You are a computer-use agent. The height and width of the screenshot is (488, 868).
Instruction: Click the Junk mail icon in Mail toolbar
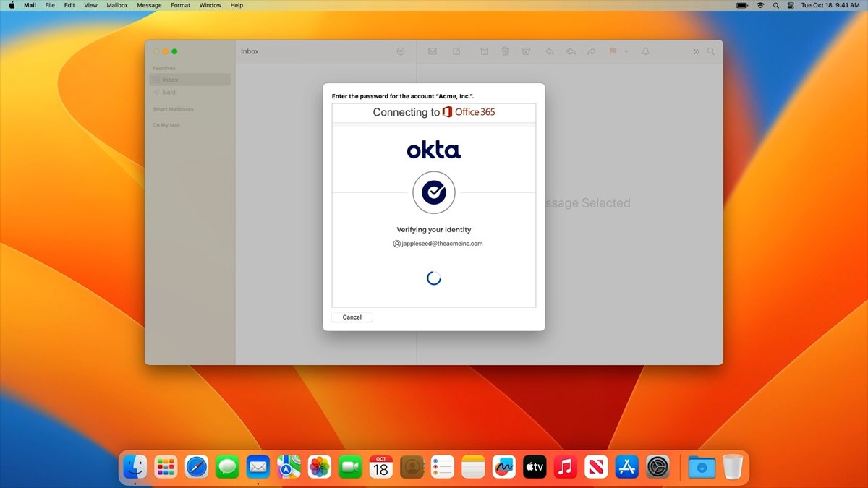click(526, 51)
